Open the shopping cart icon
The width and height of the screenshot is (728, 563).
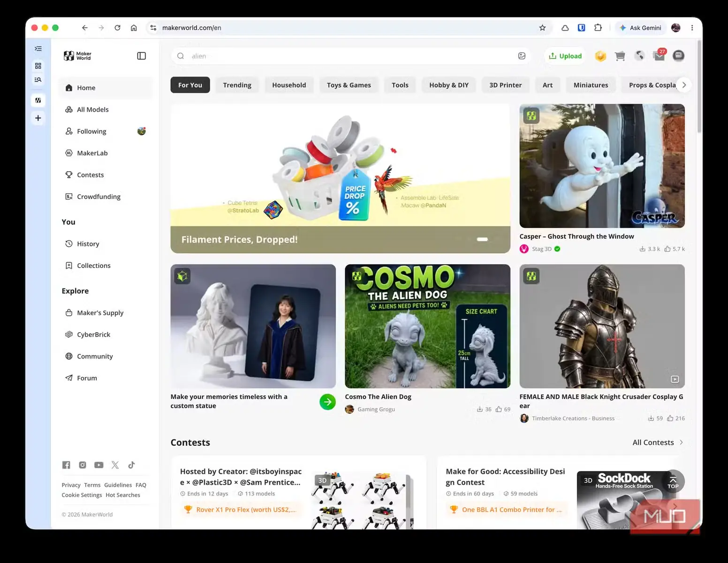click(620, 56)
